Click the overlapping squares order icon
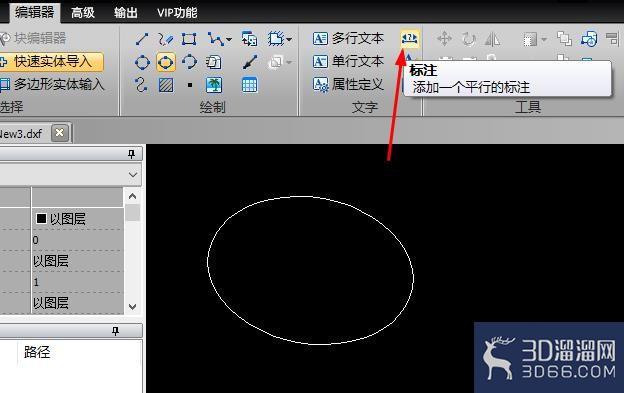Screen dimensions: 624x393 click(x=564, y=39)
